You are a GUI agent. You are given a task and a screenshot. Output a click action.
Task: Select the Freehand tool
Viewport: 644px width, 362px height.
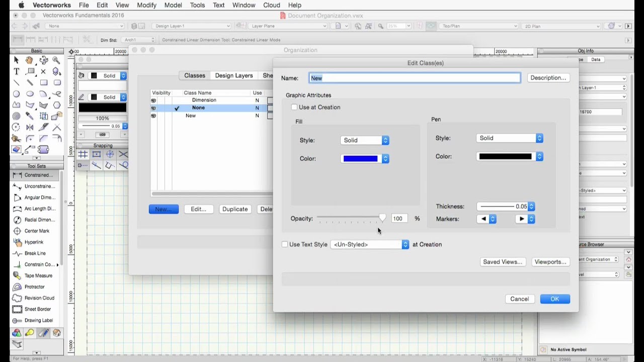[x=56, y=94]
